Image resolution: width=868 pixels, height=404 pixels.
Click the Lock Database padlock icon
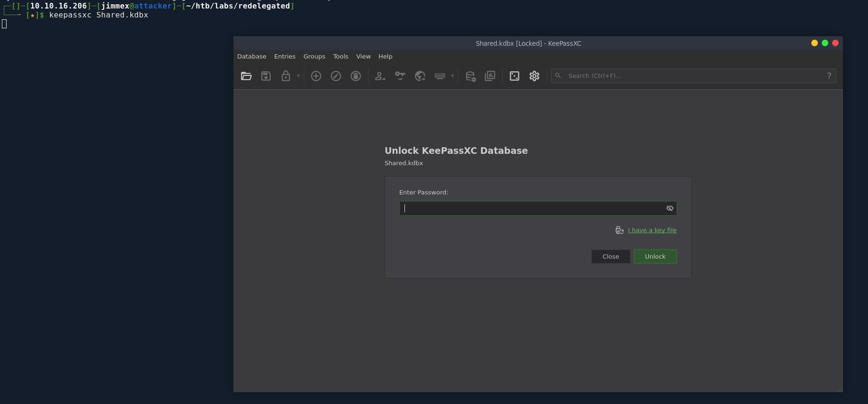tap(286, 76)
